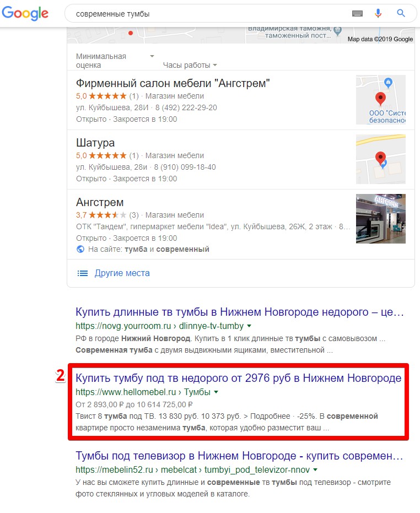Click the phone number 8 (492) 222-29-20

click(x=186, y=107)
